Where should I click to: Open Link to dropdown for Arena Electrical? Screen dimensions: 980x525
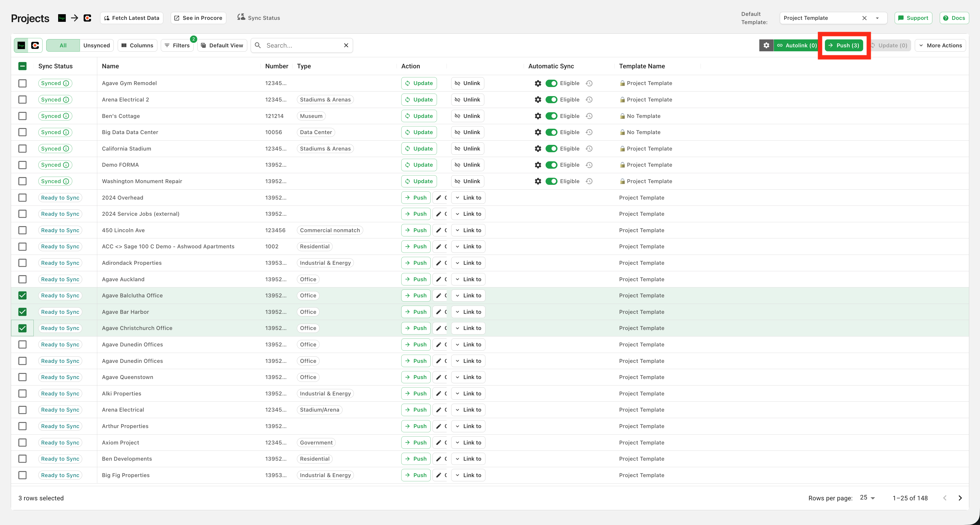point(468,410)
